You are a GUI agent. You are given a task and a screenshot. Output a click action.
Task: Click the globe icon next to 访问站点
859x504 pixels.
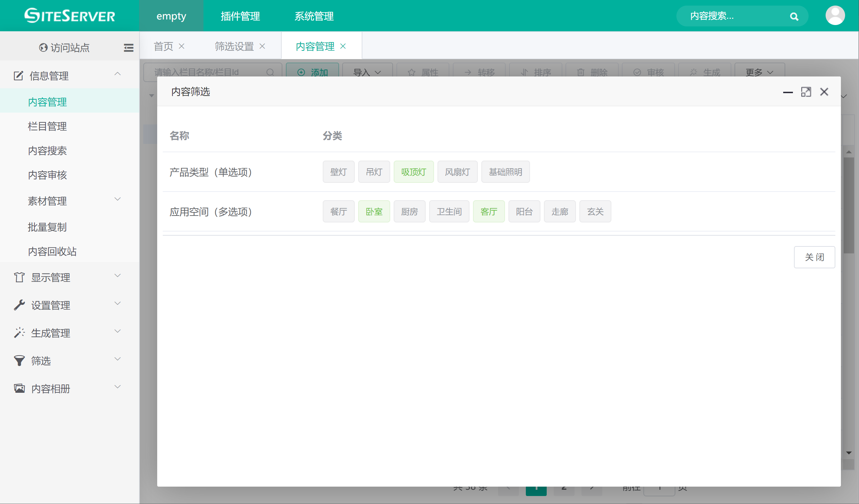click(43, 48)
